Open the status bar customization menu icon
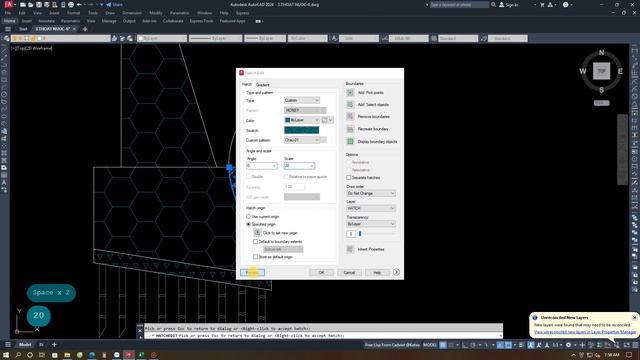640x360 pixels. (x=634, y=345)
